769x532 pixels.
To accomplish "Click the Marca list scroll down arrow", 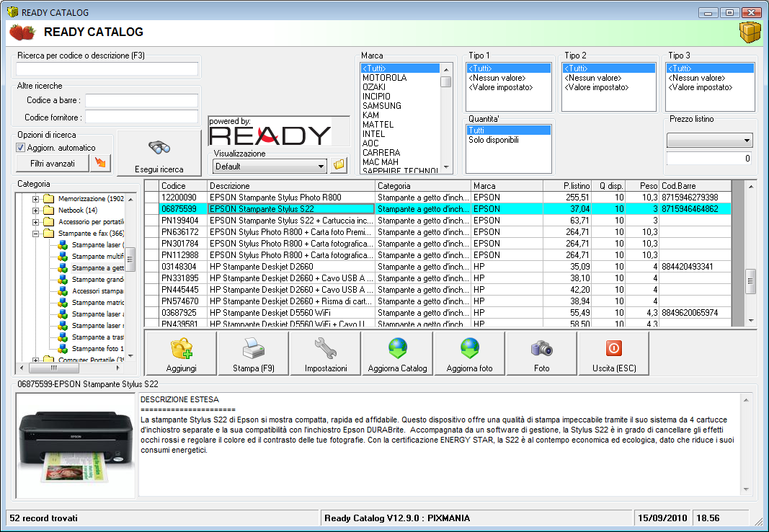I will tap(446, 167).
